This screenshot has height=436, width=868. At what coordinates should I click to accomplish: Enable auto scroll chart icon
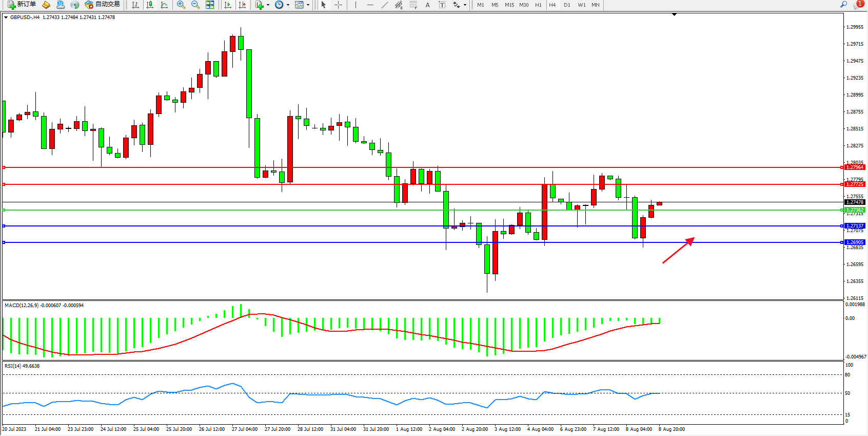[228, 5]
